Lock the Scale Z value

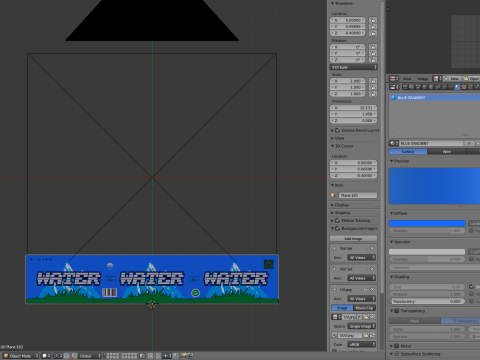coord(373,94)
